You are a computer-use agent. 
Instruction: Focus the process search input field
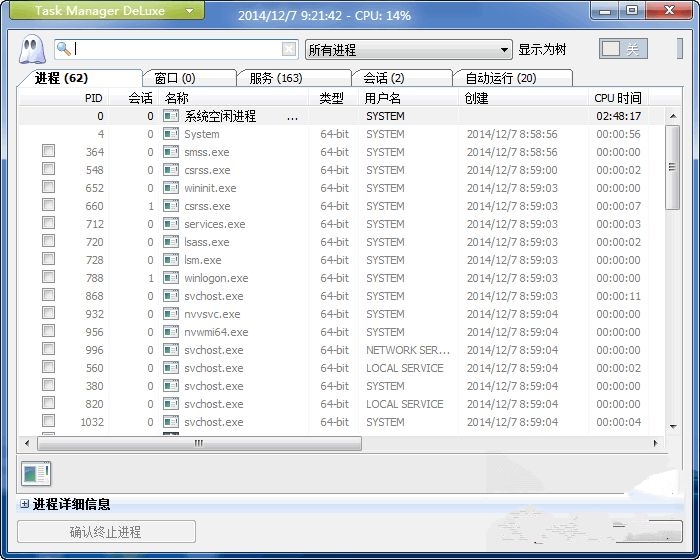click(x=177, y=49)
